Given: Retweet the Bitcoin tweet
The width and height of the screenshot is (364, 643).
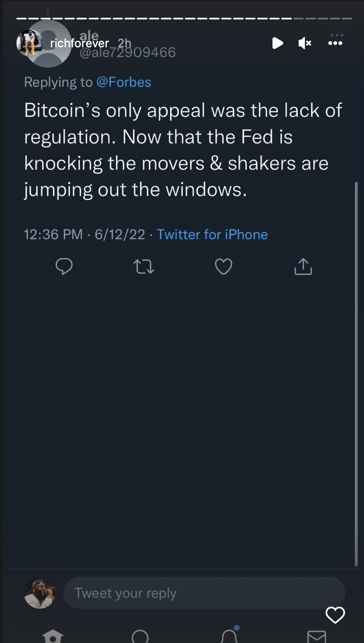Looking at the screenshot, I should point(144,267).
